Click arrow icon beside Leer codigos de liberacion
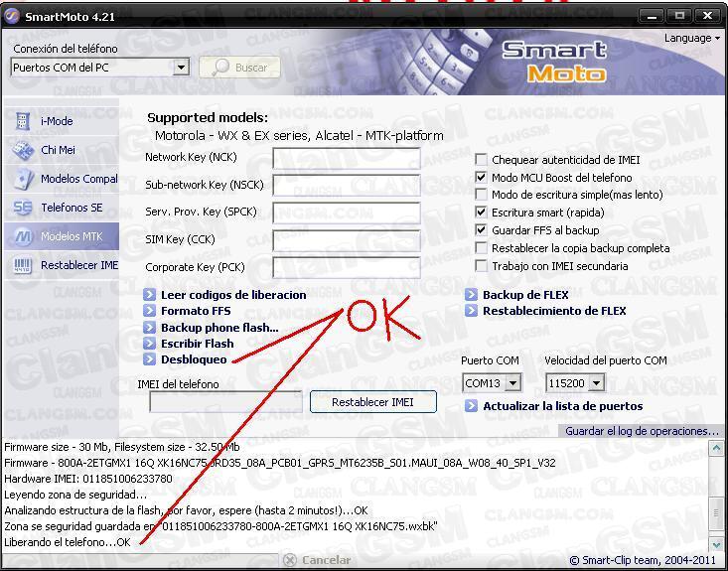 coord(150,295)
